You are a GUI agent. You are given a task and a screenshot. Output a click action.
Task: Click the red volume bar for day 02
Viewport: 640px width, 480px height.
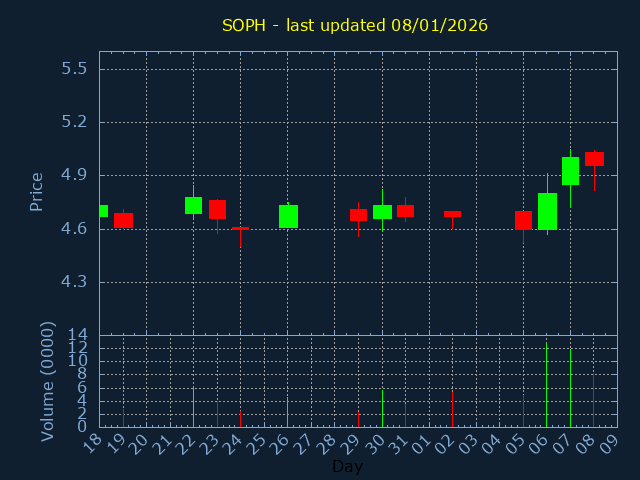[452, 409]
